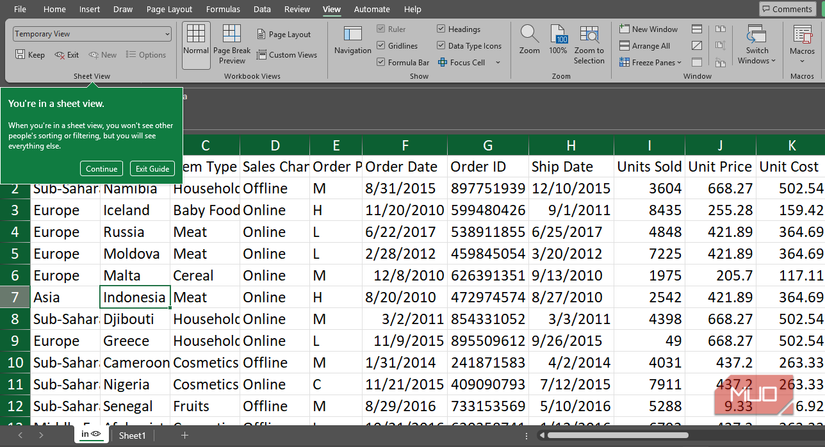Screen dimensions: 825x447
Task: Switch to Sheet1 tab
Action: click(x=132, y=435)
